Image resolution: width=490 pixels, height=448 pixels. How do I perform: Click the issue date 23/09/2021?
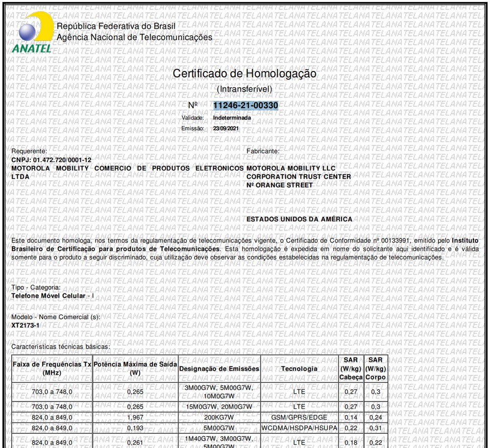pos(225,129)
